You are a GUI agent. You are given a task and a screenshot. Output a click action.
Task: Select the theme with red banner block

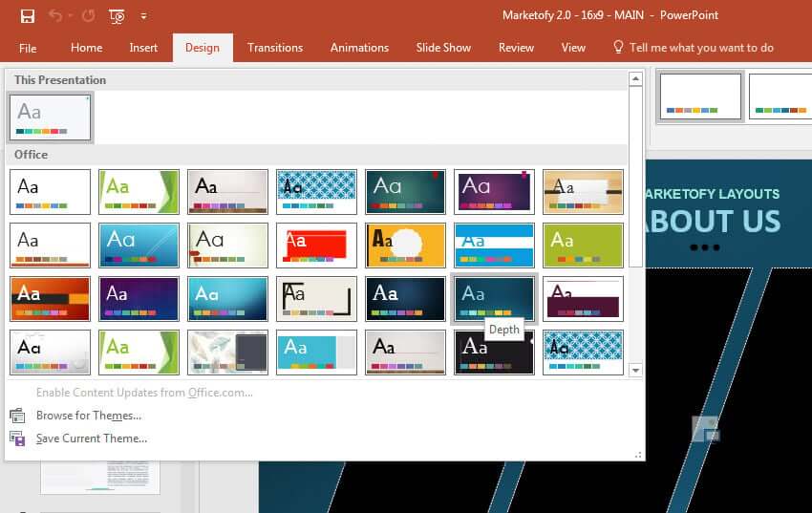click(x=316, y=246)
